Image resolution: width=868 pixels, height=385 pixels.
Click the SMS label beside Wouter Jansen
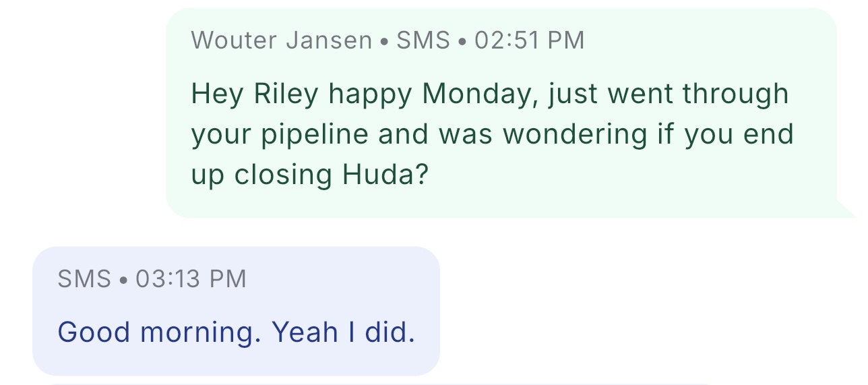[423, 40]
